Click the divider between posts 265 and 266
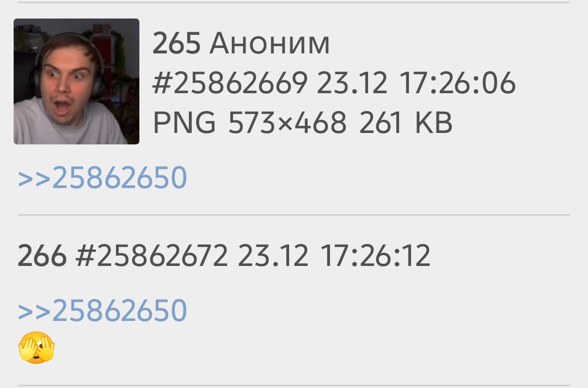 (294, 215)
